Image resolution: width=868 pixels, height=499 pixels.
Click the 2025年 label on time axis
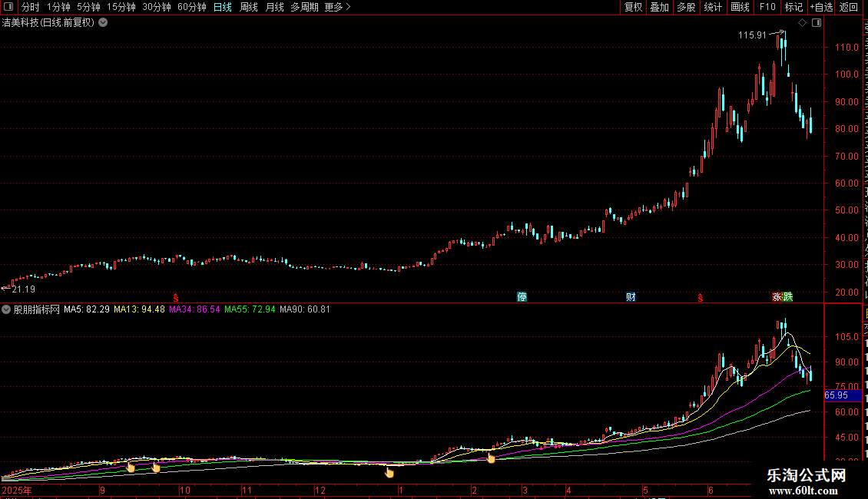click(17, 490)
